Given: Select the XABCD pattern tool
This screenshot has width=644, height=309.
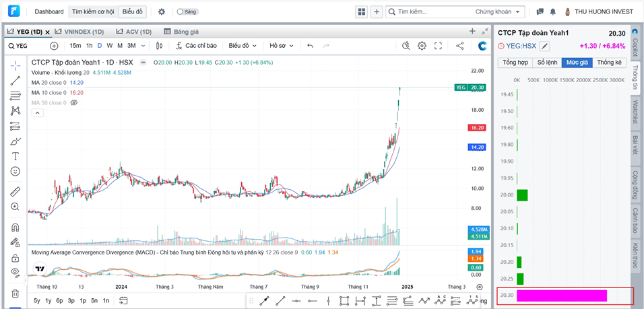Looking at the screenshot, I should (x=15, y=111).
